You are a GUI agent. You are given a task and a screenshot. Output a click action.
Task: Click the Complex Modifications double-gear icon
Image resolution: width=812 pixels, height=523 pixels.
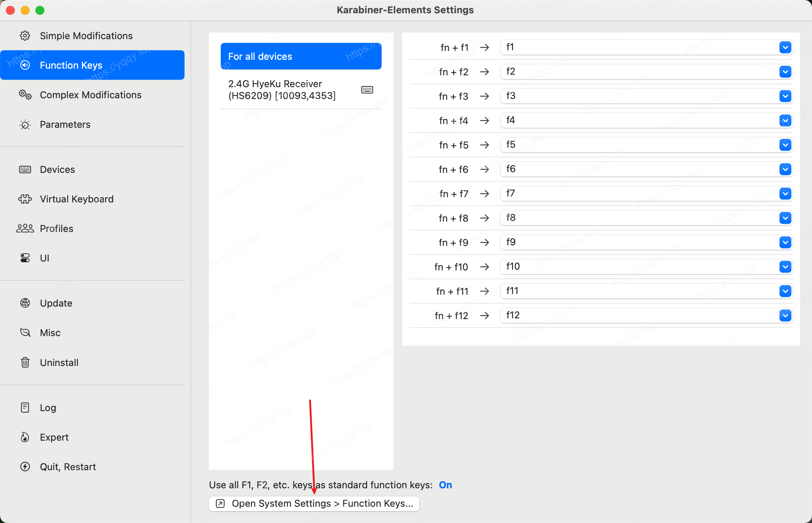25,95
